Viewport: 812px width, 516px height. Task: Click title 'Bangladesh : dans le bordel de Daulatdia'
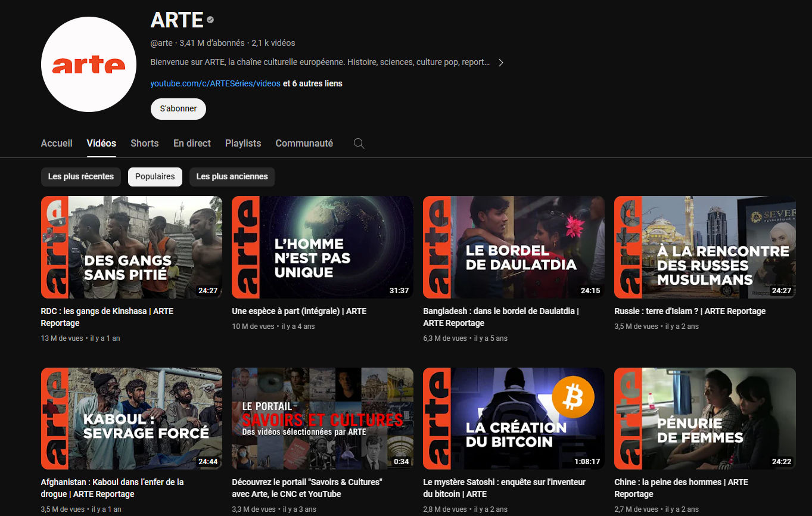pyautogui.click(x=501, y=317)
